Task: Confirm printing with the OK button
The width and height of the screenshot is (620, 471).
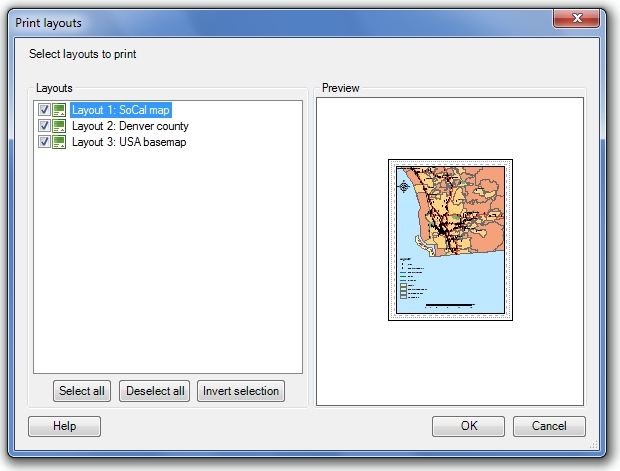Action: pyautogui.click(x=468, y=427)
